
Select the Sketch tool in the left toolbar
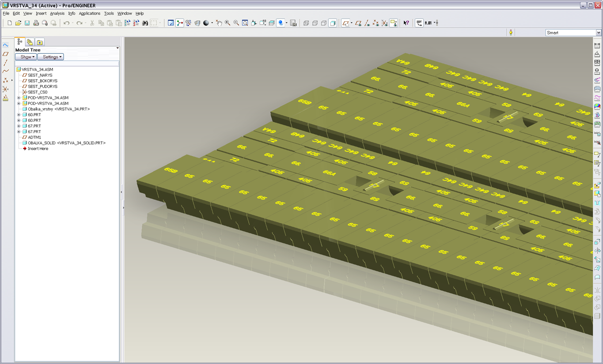(5, 45)
